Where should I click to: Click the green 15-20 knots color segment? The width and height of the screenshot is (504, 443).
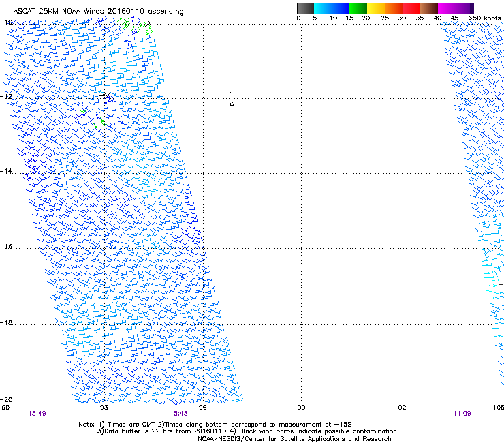pos(358,8)
